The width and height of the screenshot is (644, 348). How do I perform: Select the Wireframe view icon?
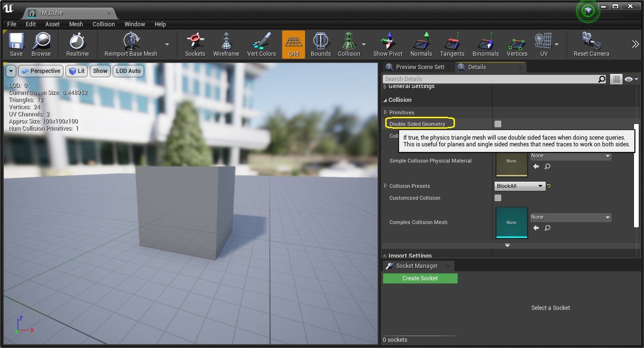pos(226,44)
